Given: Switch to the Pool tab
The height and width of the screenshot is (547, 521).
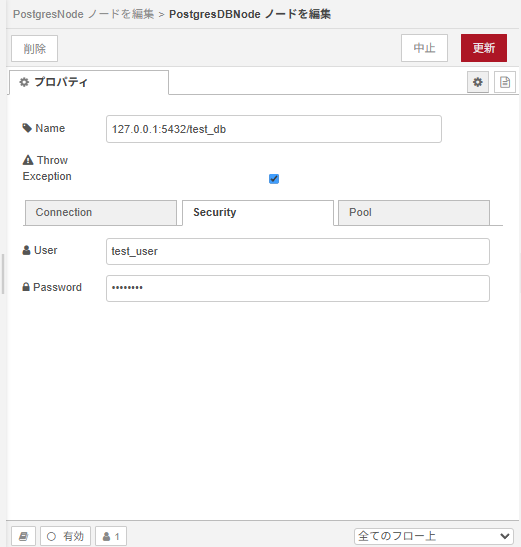Looking at the screenshot, I should (x=414, y=212).
